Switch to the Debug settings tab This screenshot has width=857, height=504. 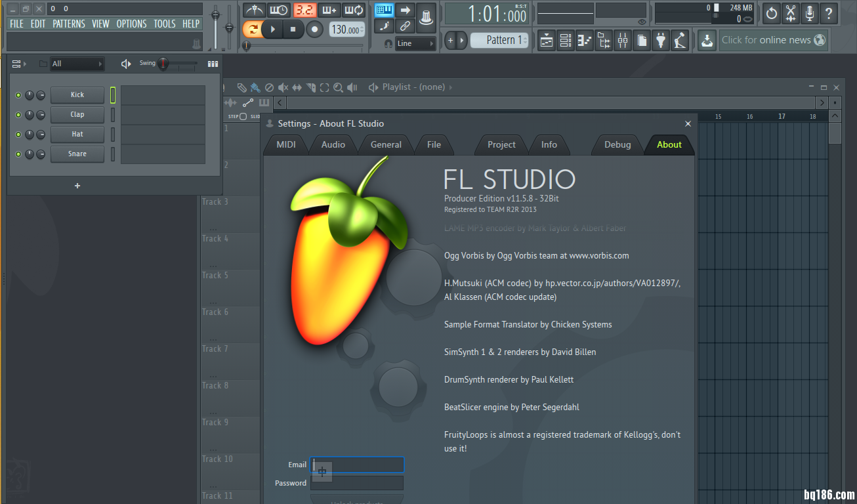click(617, 145)
